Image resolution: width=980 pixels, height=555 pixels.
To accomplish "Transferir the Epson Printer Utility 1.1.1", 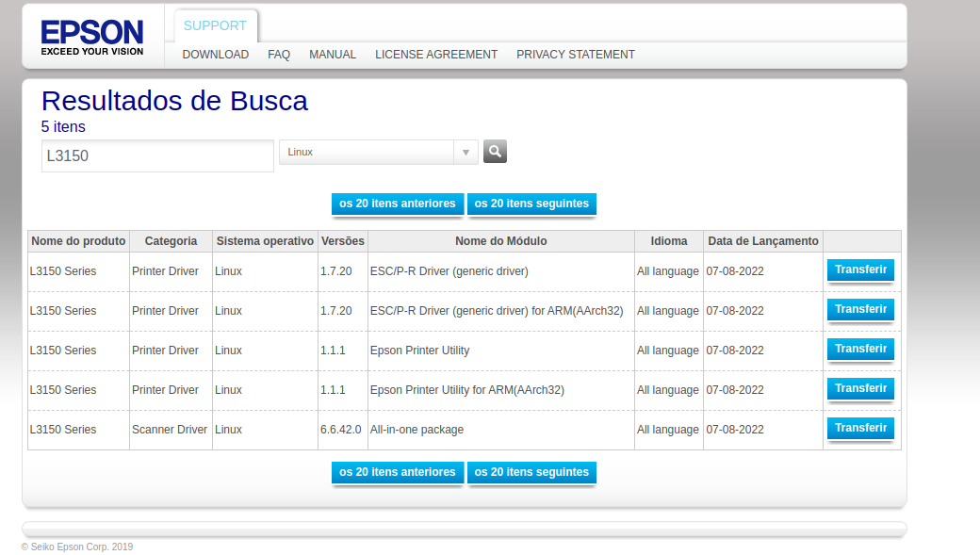I will pos(860,349).
